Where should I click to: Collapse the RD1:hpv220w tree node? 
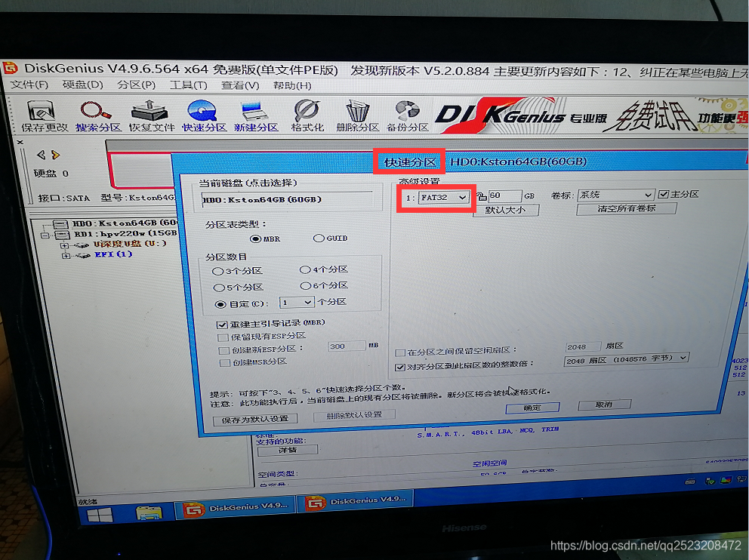click(x=45, y=235)
